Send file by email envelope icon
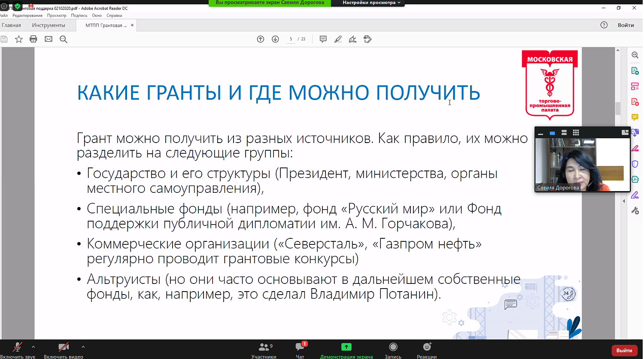This screenshot has height=359, width=644. (x=49, y=39)
